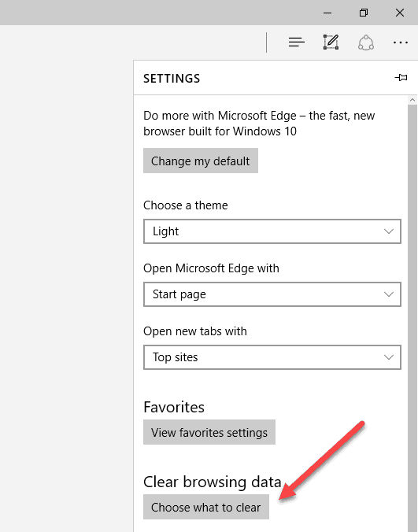Viewport: 418px width, 532px height.
Task: Open the Share icon in toolbar
Action: (366, 42)
